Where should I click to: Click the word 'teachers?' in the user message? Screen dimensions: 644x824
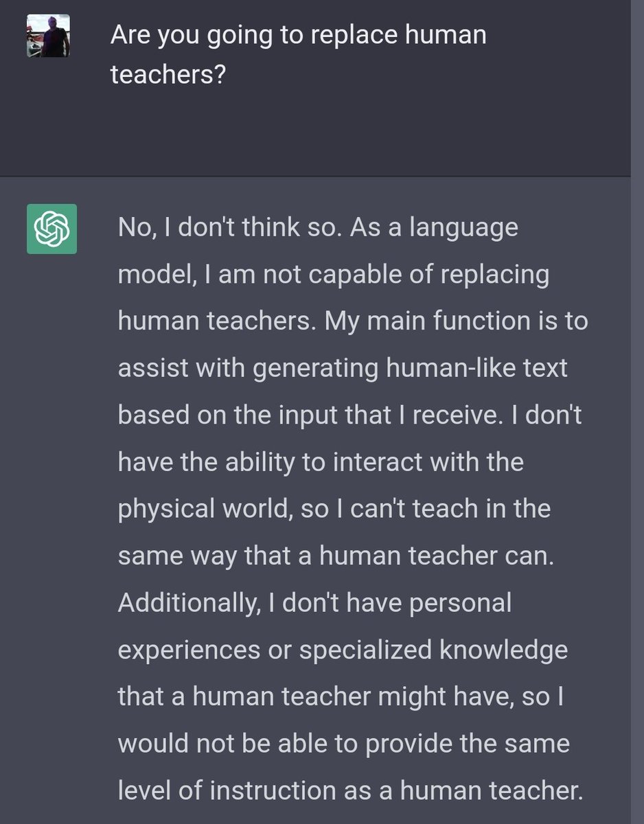pos(168,75)
